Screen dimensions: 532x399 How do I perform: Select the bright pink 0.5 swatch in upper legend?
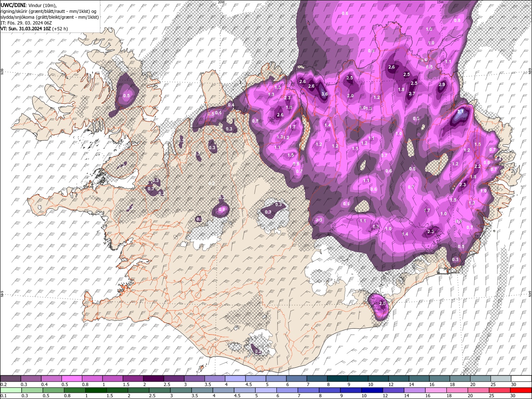coord(71,379)
